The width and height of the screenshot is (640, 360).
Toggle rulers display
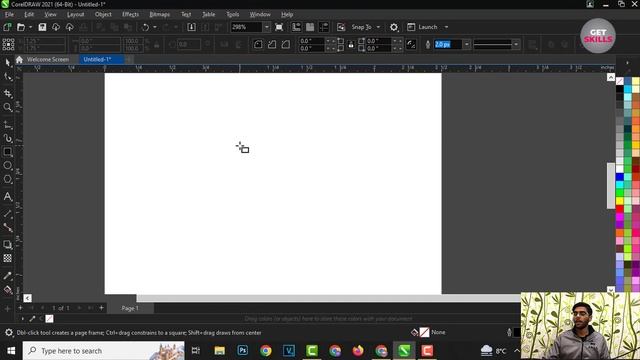296,27
